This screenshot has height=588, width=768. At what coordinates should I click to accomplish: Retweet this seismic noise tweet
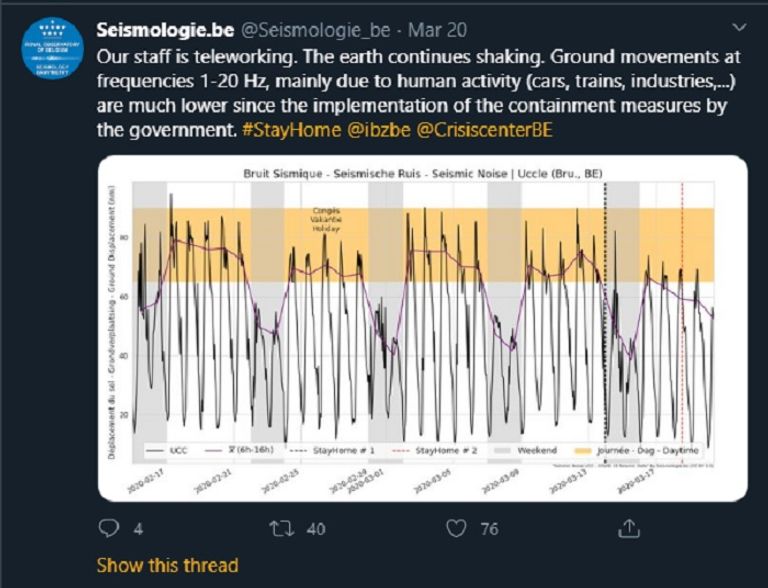tap(280, 528)
